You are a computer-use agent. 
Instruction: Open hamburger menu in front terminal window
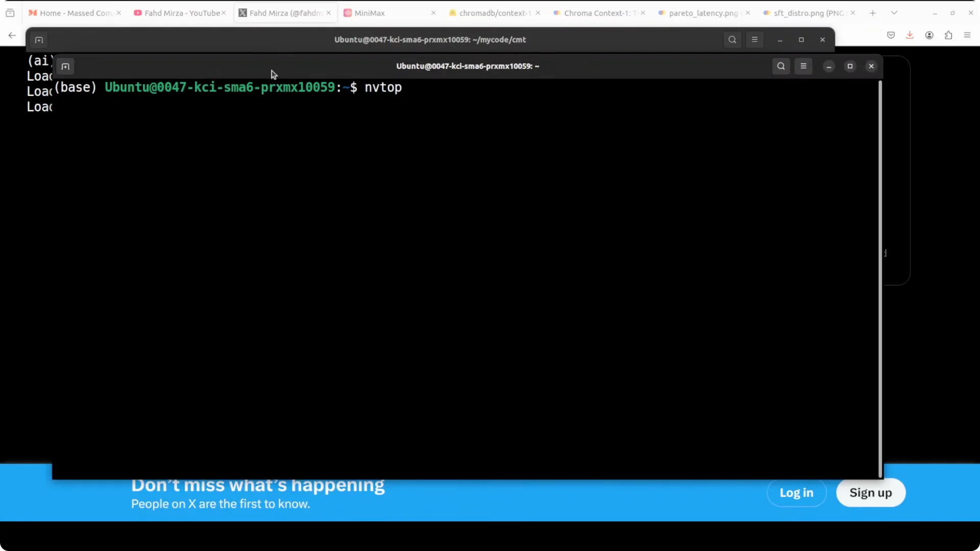[x=803, y=66]
